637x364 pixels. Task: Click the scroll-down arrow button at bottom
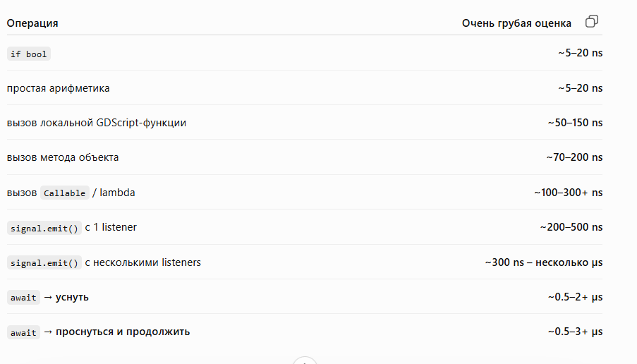pos(305,360)
